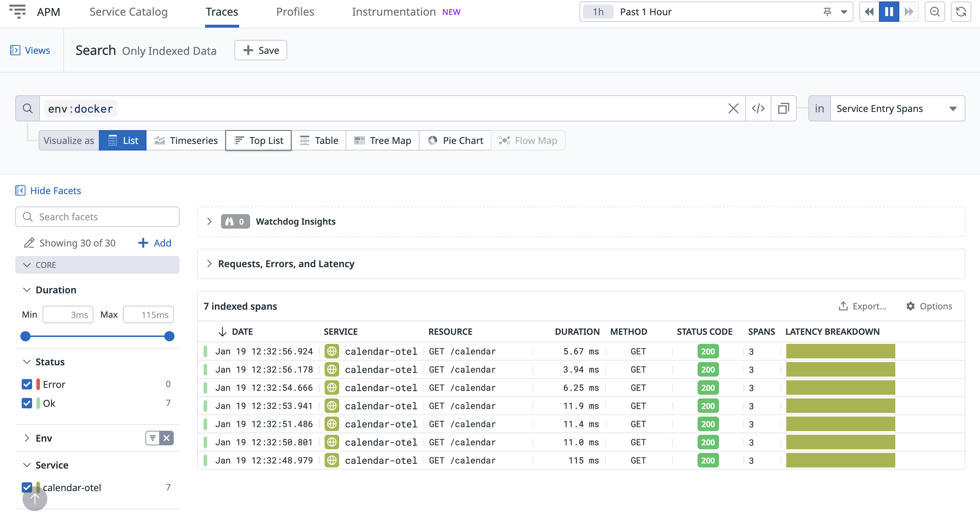This screenshot has width=980, height=514.
Task: Click the Hide Facets link
Action: pos(56,190)
